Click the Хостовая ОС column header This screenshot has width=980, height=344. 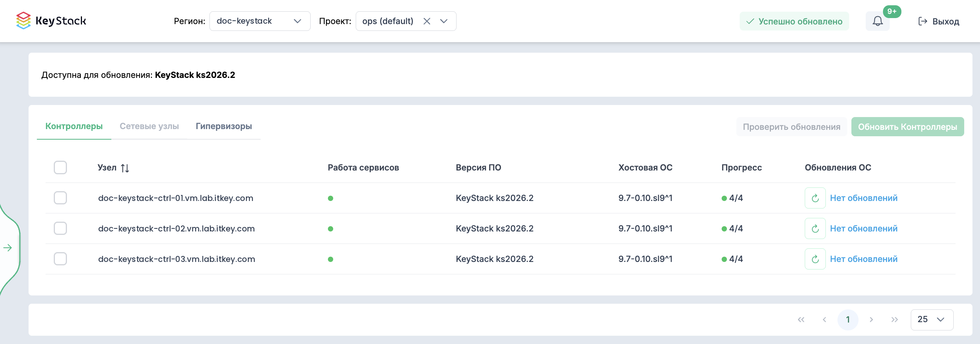pyautogui.click(x=645, y=167)
